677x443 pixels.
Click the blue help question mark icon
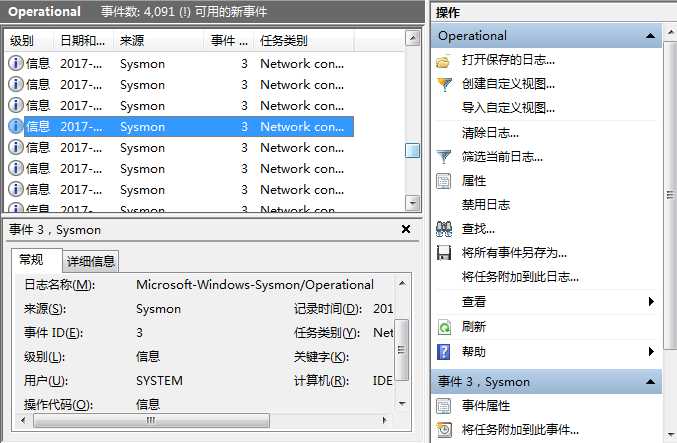click(444, 352)
